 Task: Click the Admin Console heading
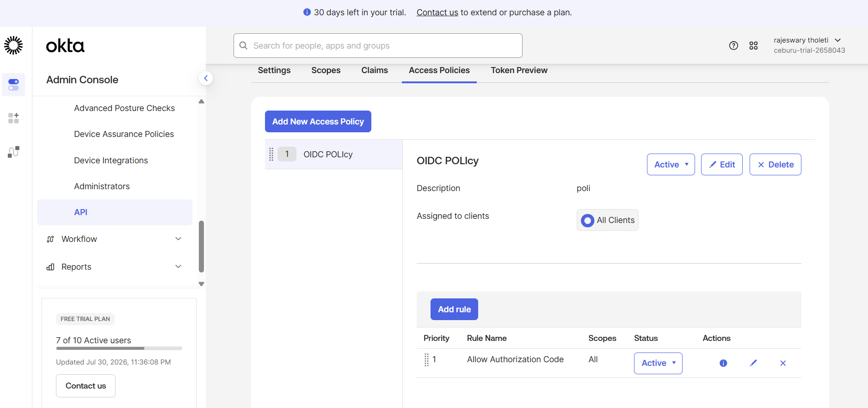tap(82, 80)
